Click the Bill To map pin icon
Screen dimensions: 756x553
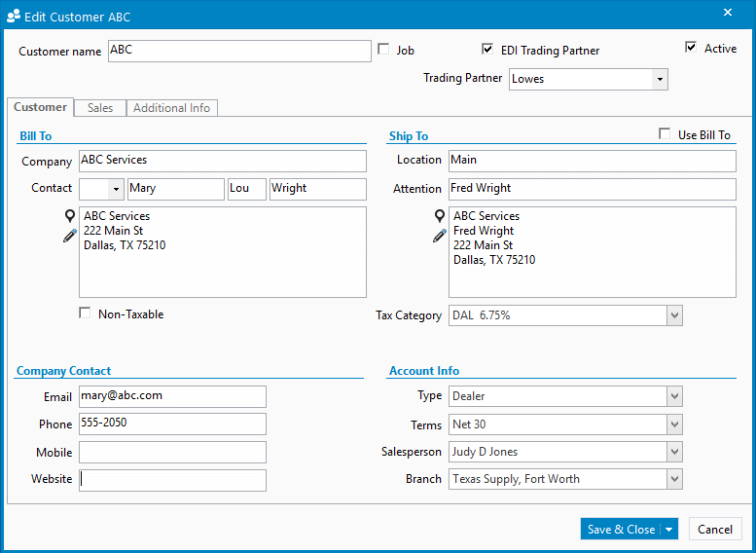[x=70, y=216]
